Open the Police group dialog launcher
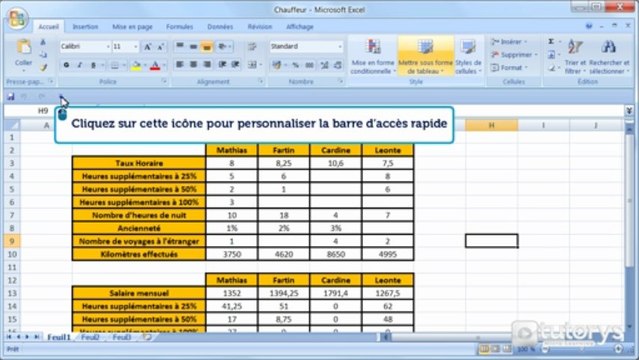The image size is (639, 360). point(164,82)
